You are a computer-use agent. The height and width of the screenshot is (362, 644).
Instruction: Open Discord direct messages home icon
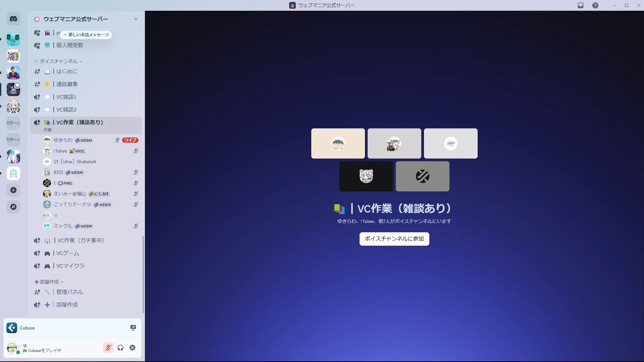tap(13, 19)
